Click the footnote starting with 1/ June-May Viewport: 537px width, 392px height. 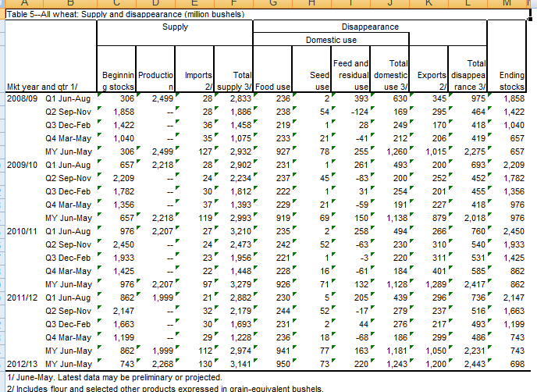click(101, 377)
